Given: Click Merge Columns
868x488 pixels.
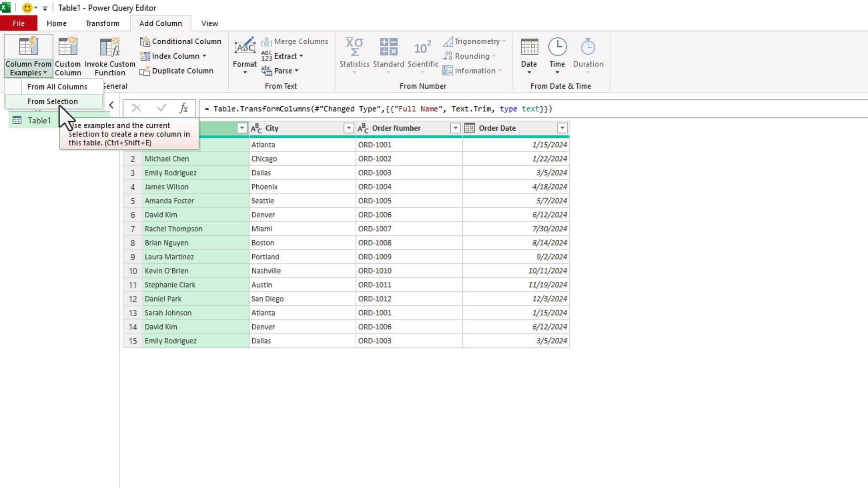Looking at the screenshot, I should click(295, 42).
